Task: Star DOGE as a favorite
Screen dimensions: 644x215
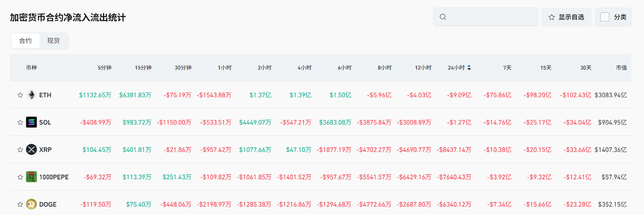Action: point(20,204)
